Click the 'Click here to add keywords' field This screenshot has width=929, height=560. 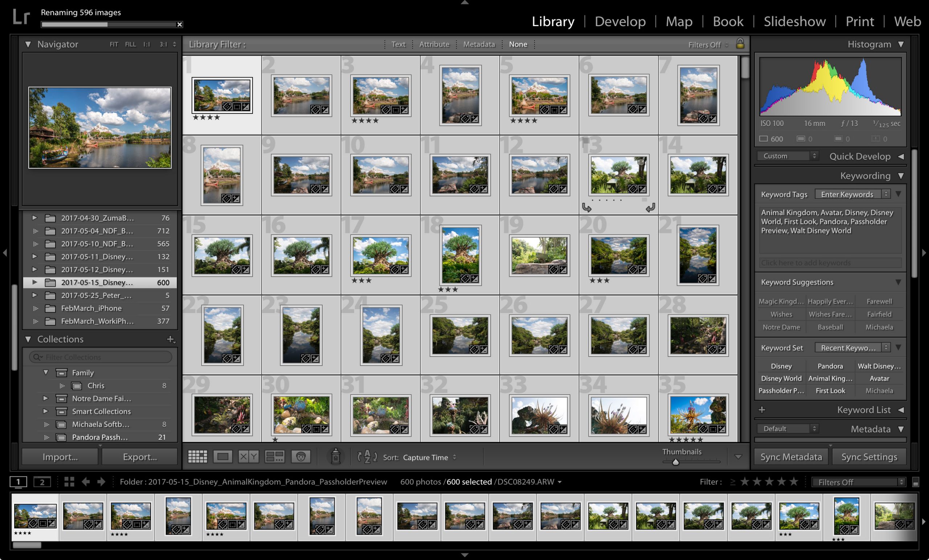830,263
